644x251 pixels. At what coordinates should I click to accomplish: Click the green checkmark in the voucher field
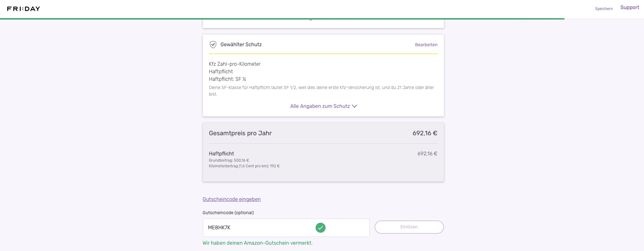click(320, 228)
